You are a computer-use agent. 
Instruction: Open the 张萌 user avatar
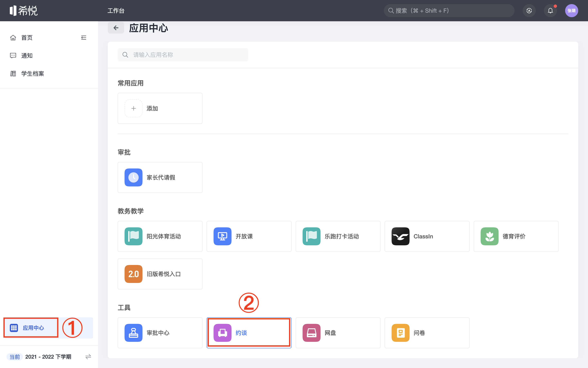click(571, 11)
